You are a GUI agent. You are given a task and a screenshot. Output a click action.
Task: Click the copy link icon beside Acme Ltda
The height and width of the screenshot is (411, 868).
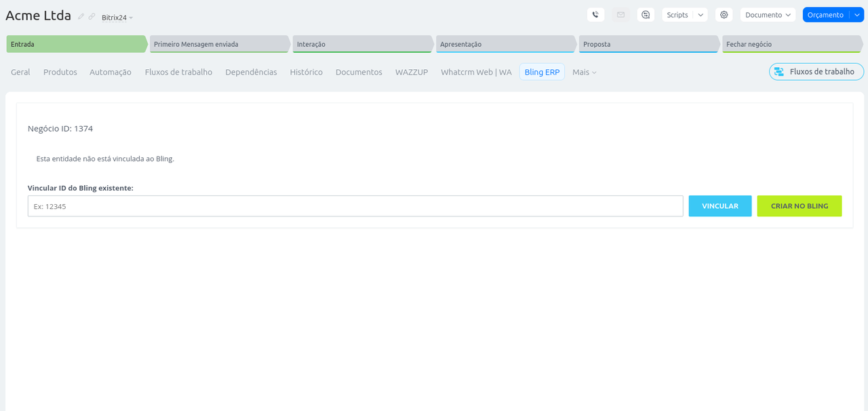[92, 16]
